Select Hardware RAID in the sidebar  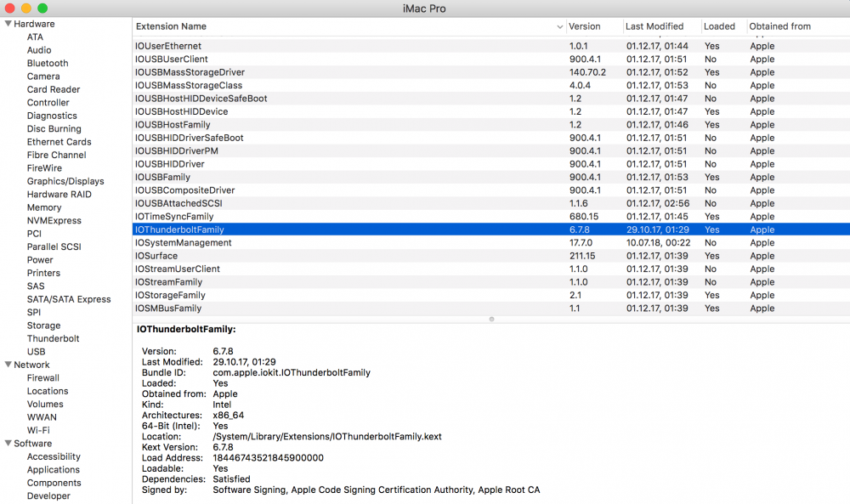tap(59, 194)
